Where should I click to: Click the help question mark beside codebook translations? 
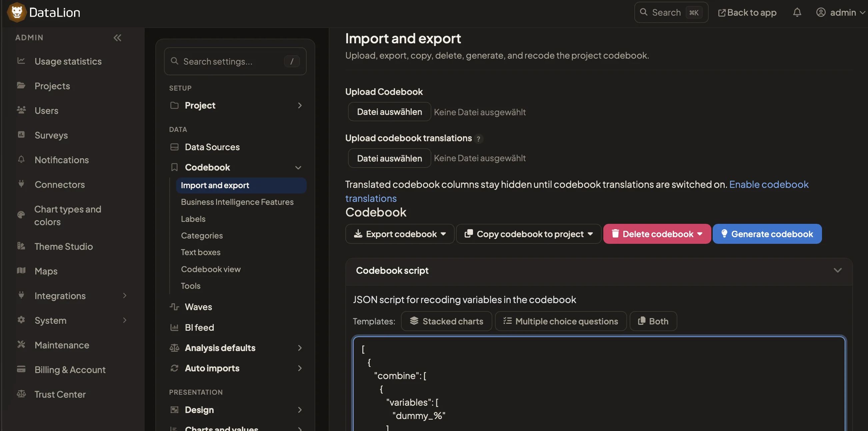point(478,138)
